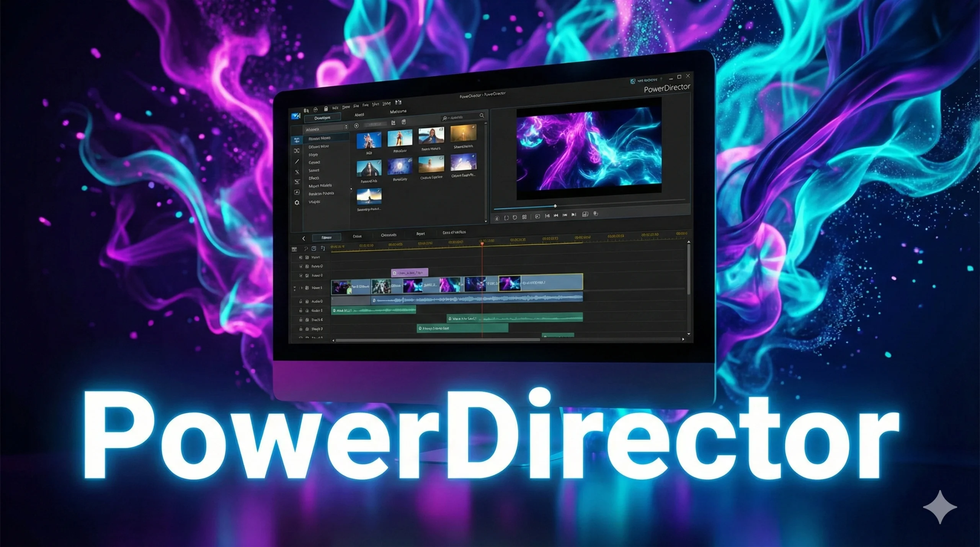Click the highlighted first tab above the timeline
The width and height of the screenshot is (980, 547).
click(x=326, y=238)
